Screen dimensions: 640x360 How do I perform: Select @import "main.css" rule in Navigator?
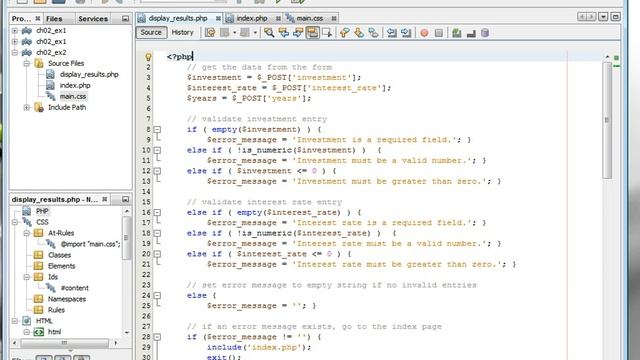(x=90, y=244)
